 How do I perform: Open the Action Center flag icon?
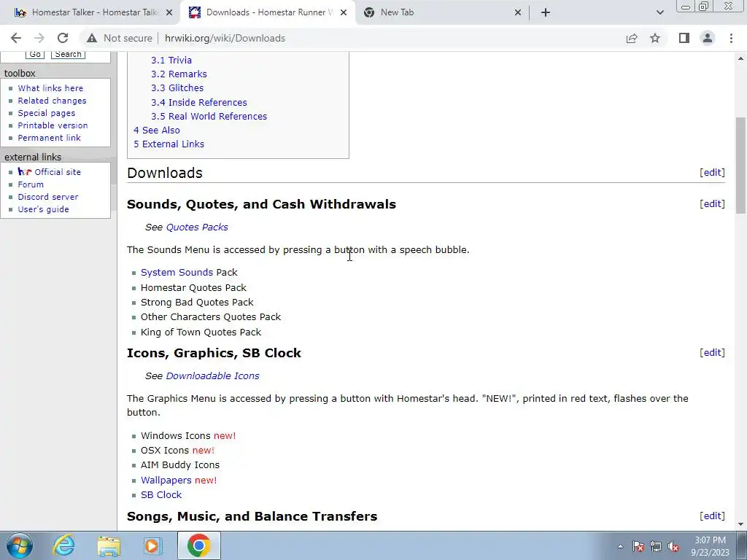coord(638,546)
